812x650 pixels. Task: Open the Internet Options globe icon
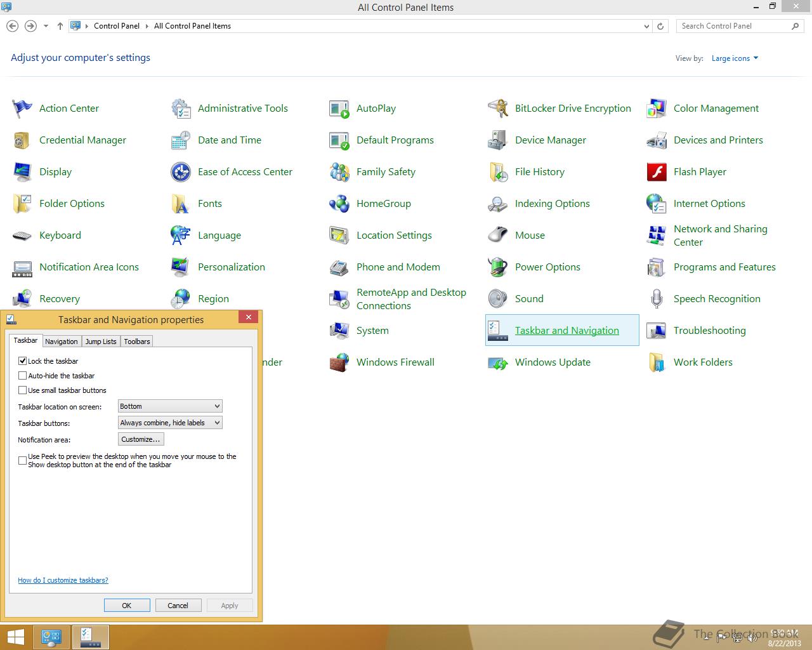(x=657, y=204)
